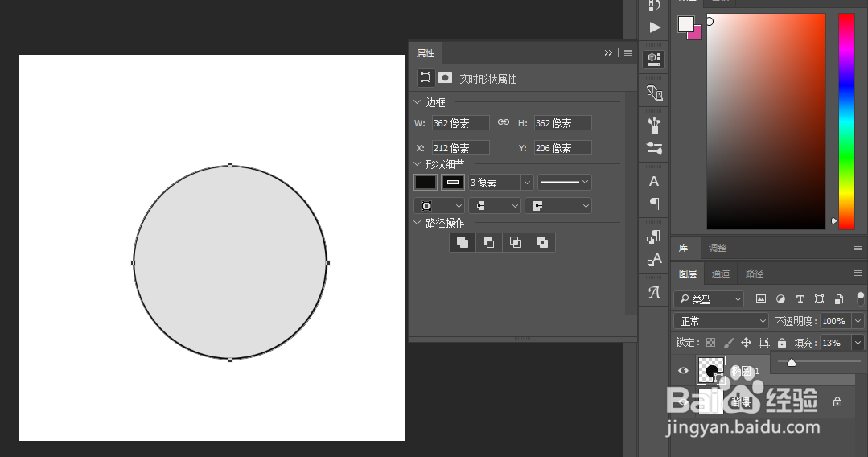Click the W width input field
Viewport: 868px width, 457px height.
tap(461, 123)
